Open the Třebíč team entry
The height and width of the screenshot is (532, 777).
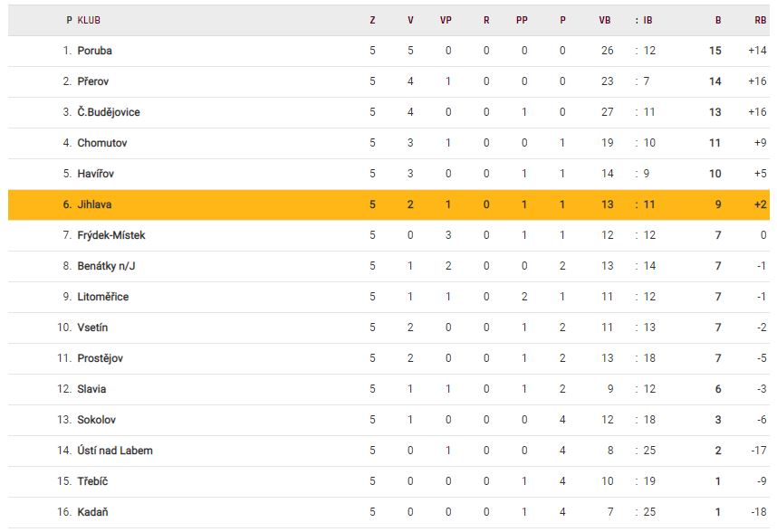click(x=92, y=481)
